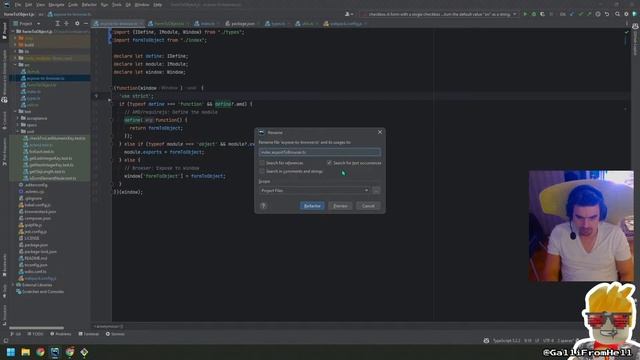
Task: Select tsconfig.json in project tree
Action: point(33,265)
